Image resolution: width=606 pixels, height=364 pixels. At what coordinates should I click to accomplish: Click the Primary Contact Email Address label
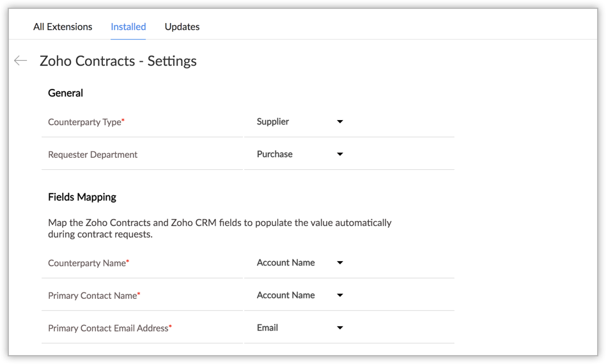pos(108,328)
